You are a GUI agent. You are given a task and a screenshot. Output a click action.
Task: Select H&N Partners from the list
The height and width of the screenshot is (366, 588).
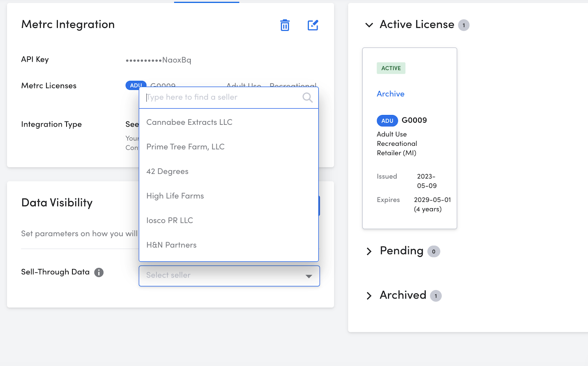pos(229,245)
